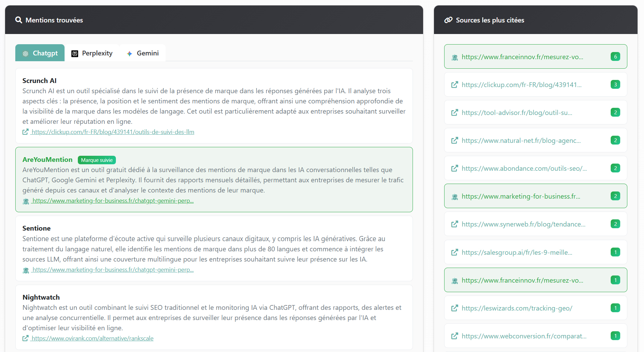Viewport: 644px width, 352px height.
Task: Switch to the Perplexity tab
Action: [x=92, y=53]
